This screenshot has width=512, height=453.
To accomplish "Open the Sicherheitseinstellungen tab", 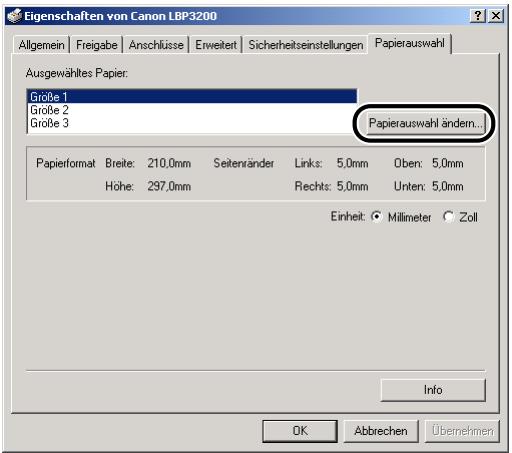I will (x=305, y=45).
